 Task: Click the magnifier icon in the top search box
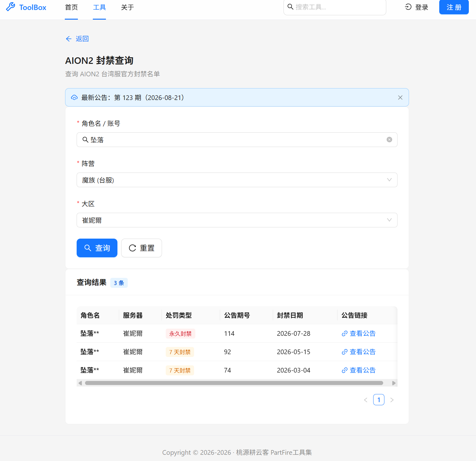(290, 7)
